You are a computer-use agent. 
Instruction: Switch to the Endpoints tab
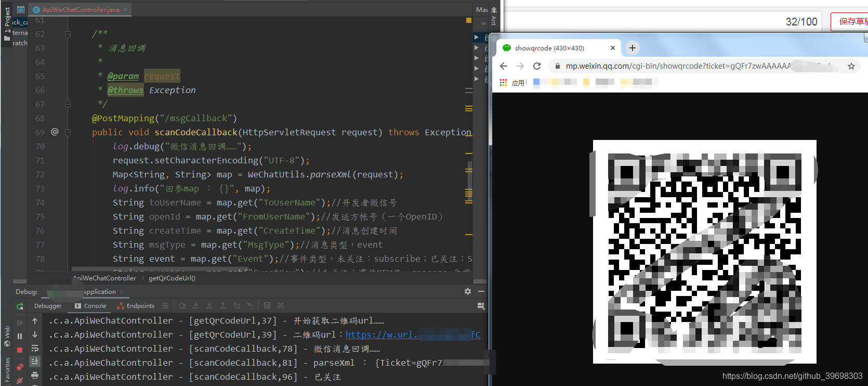tap(136, 306)
